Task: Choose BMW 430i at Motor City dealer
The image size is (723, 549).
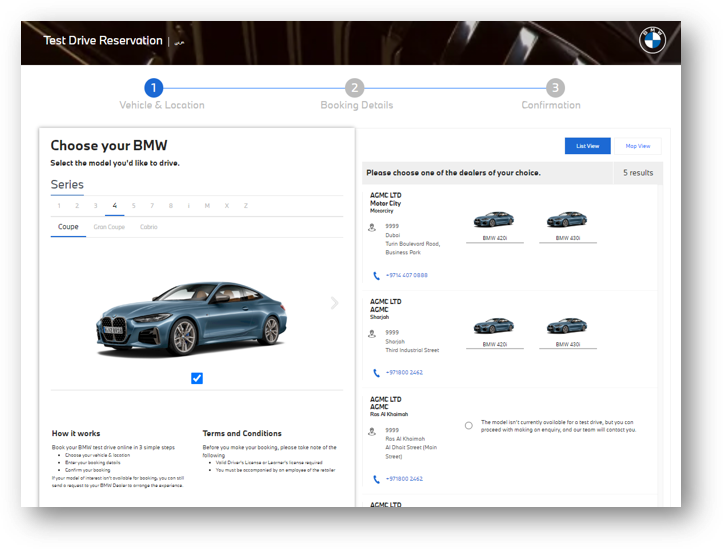Action: pos(568,226)
